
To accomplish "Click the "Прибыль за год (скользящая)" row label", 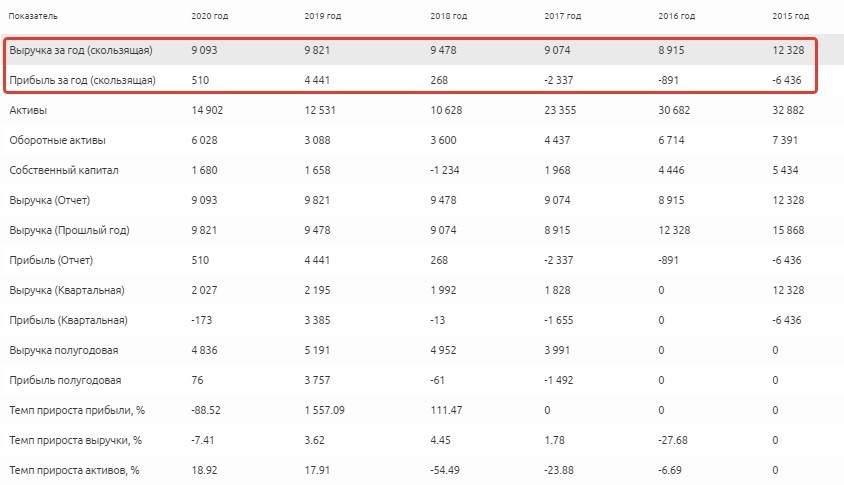I will [x=82, y=80].
